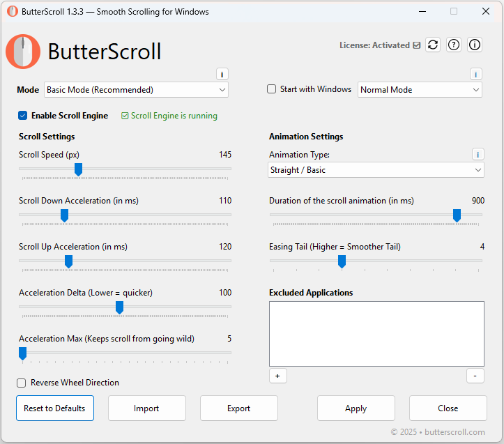Click the info icon above Normal Mode dropdown
Image resolution: width=504 pixels, height=444 pixels.
coord(475,75)
